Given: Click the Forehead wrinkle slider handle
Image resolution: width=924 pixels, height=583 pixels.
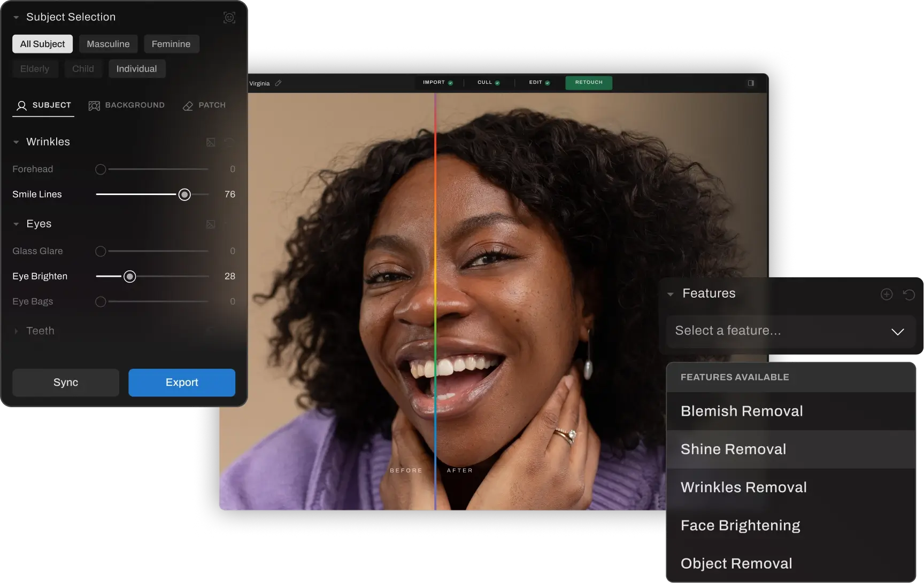Looking at the screenshot, I should (101, 169).
